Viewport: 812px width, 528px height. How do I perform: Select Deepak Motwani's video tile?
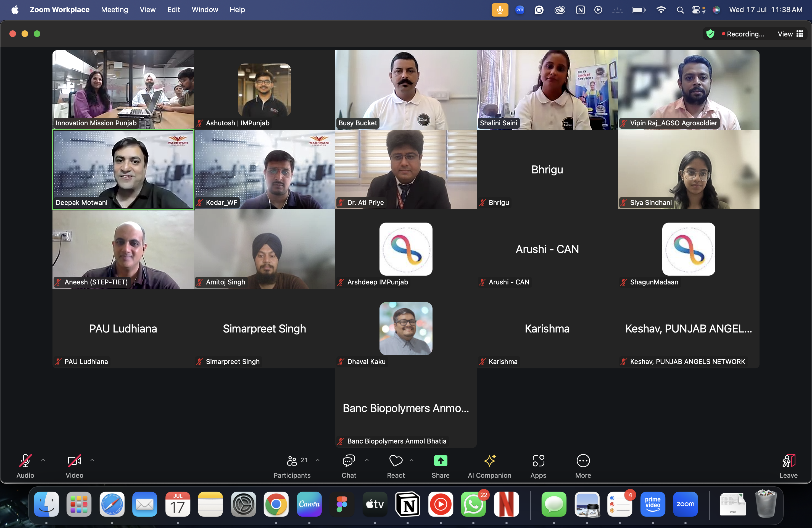[x=123, y=170]
